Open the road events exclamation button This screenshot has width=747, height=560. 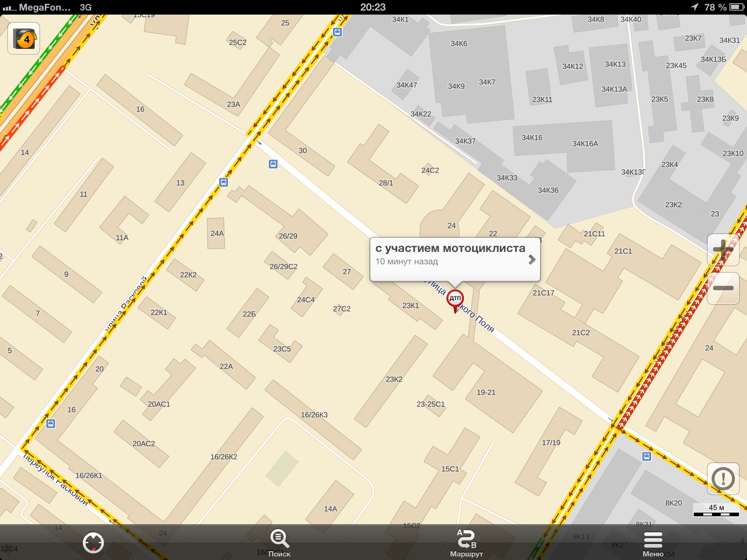pyautogui.click(x=723, y=479)
